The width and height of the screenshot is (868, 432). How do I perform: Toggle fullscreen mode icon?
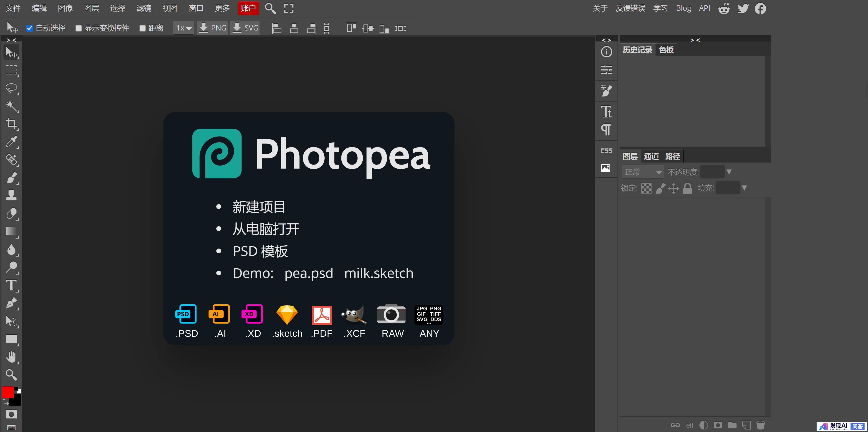[289, 8]
